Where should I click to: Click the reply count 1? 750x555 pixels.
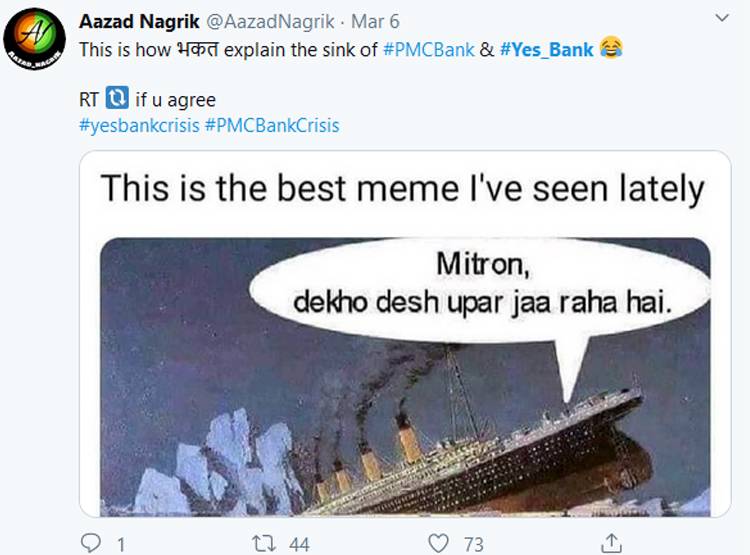(x=121, y=543)
